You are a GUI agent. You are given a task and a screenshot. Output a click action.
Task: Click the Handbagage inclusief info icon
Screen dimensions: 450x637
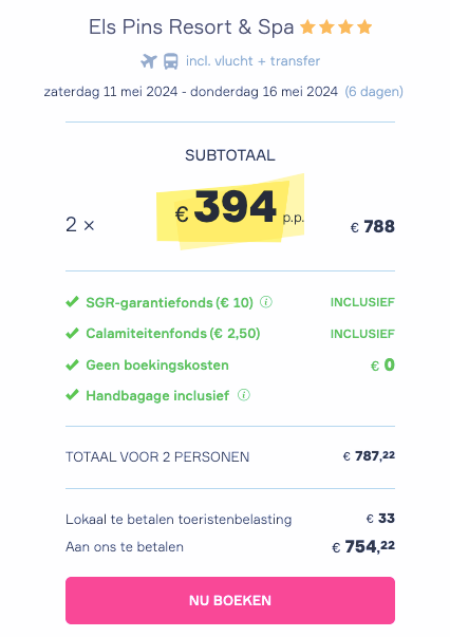(x=244, y=395)
